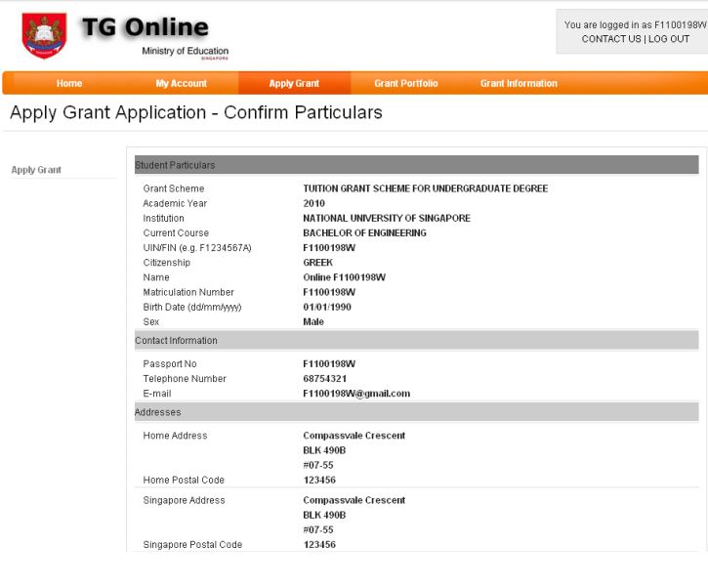The width and height of the screenshot is (708, 588).
Task: Click the National University of Singapore value
Action: 387,219
